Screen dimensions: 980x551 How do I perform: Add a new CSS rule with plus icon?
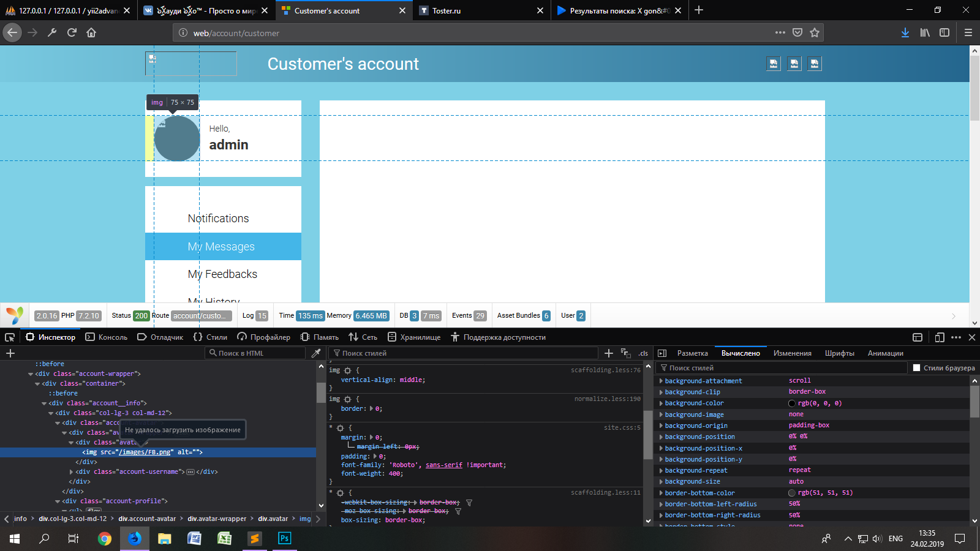pos(609,353)
